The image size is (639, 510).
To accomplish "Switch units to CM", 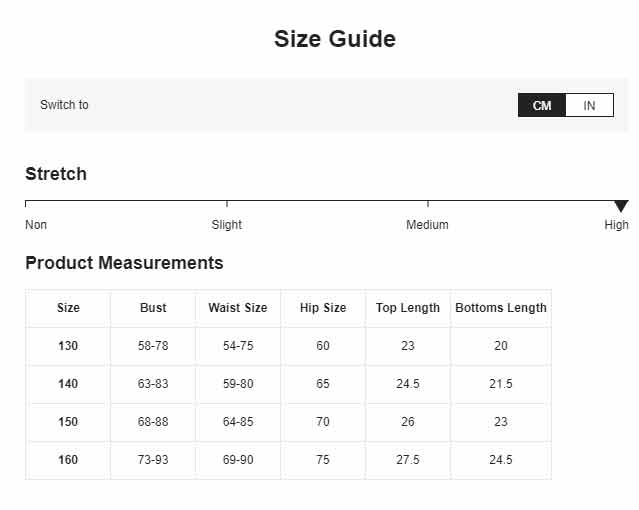I will point(542,105).
